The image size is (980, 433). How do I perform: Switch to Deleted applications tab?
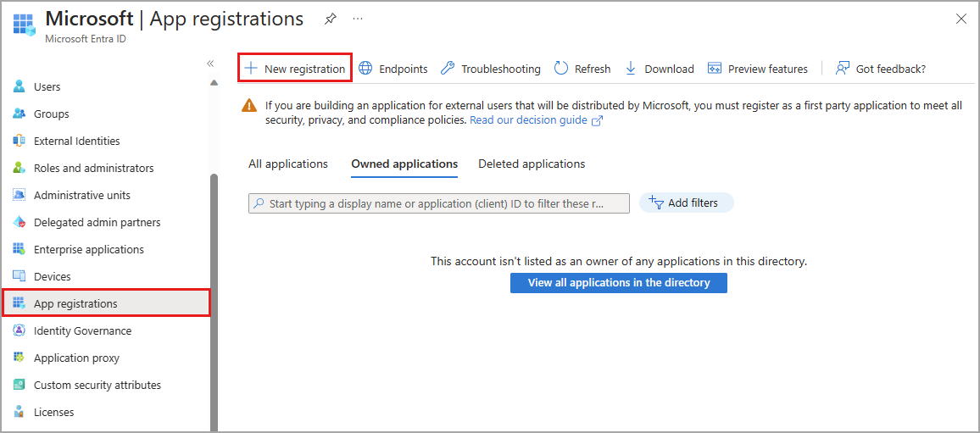click(x=532, y=164)
